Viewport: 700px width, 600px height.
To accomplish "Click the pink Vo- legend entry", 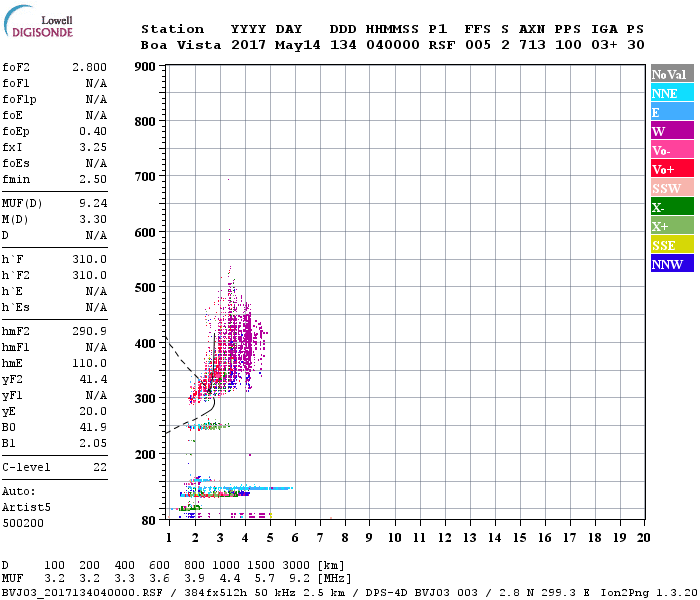I will coord(672,150).
